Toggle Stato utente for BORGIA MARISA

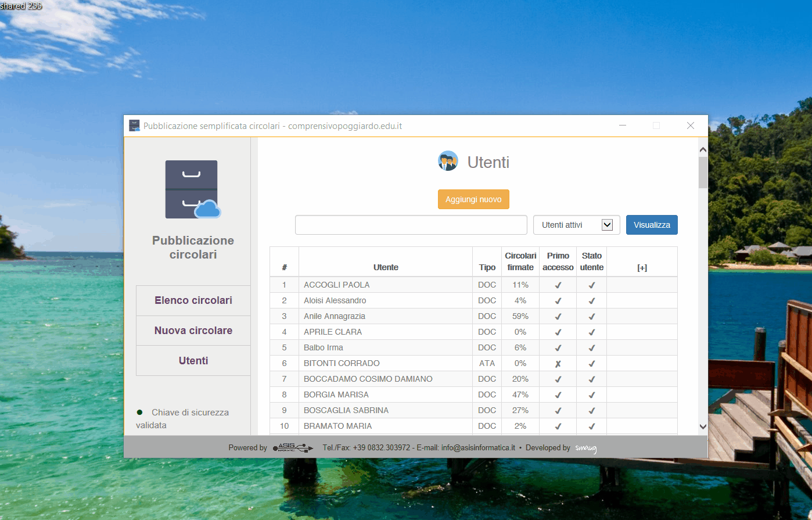click(x=592, y=395)
